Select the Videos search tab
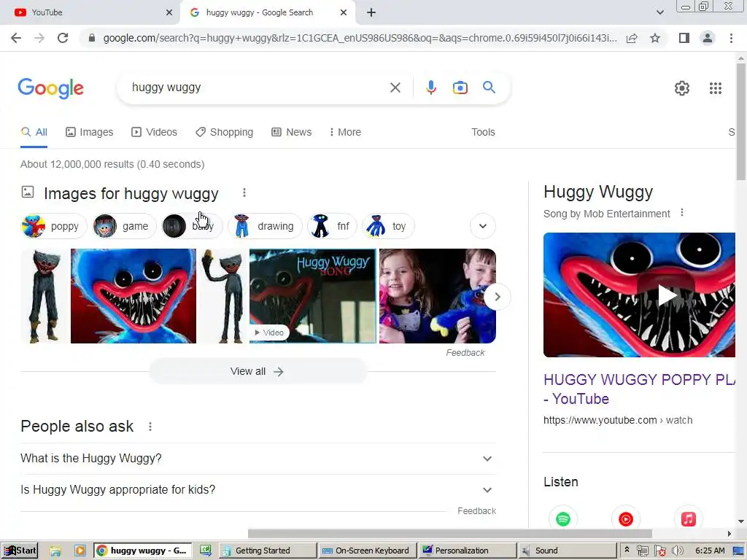This screenshot has height=560, width=747. tap(155, 133)
